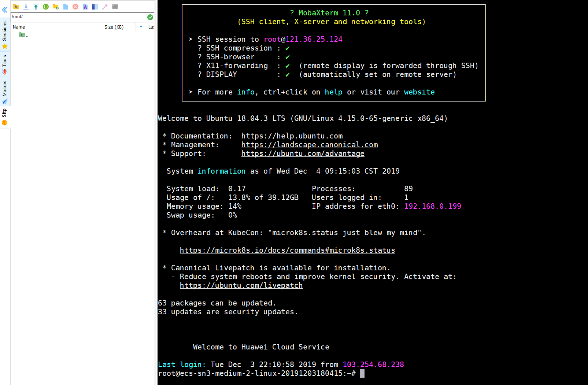Screen dimensions: 588x385
Task: Click the 'MobaXterm 11.0' title text
Action: pos(329,13)
